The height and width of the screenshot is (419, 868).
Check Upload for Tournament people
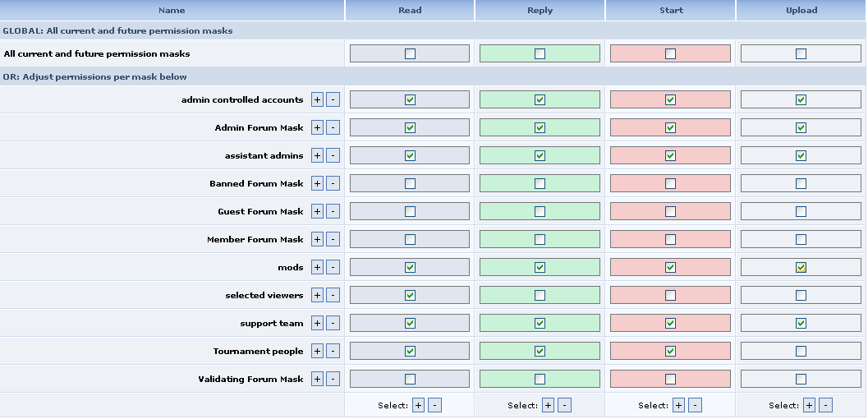pos(801,352)
